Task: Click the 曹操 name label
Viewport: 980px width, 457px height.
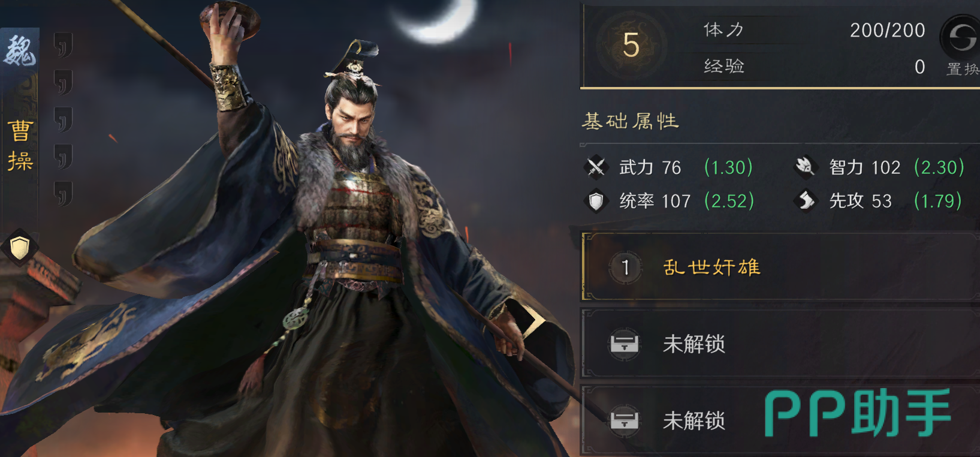Action: coord(20,146)
